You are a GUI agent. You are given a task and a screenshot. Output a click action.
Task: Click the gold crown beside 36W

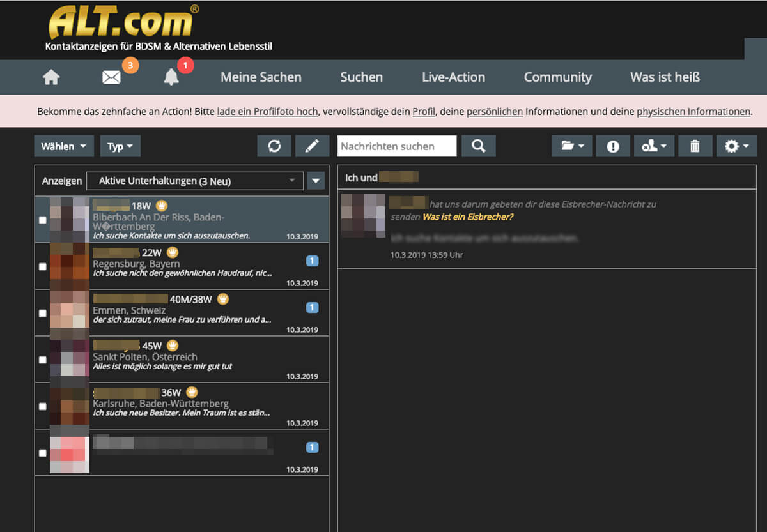[192, 392]
